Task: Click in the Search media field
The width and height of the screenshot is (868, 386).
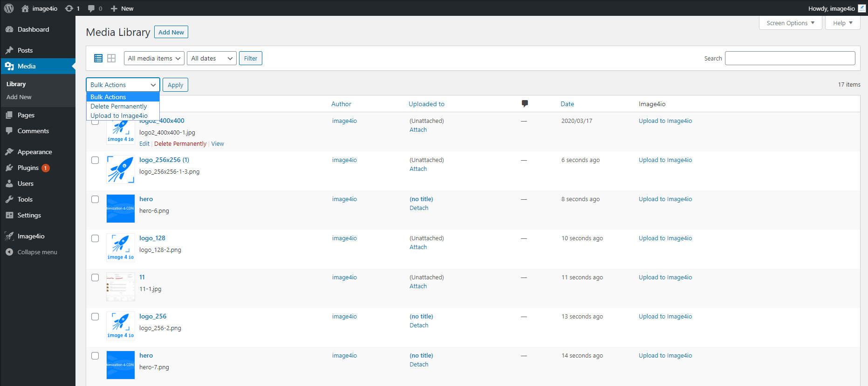Action: pos(790,58)
